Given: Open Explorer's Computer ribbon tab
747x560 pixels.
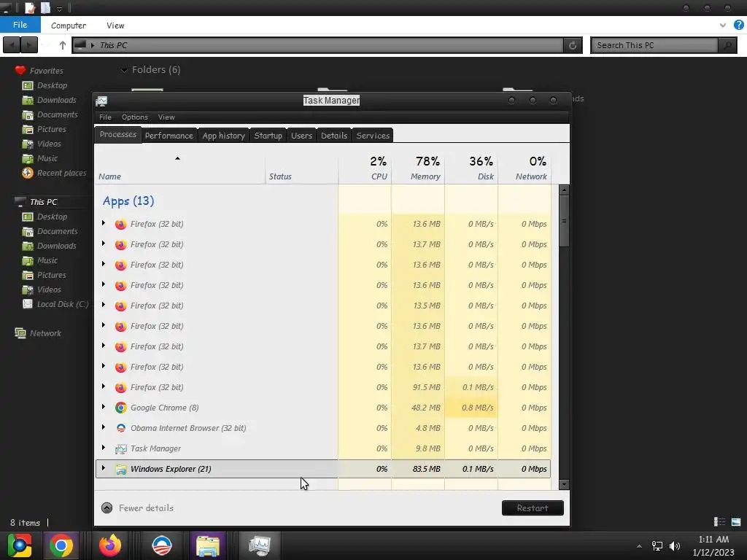Looking at the screenshot, I should (x=69, y=26).
